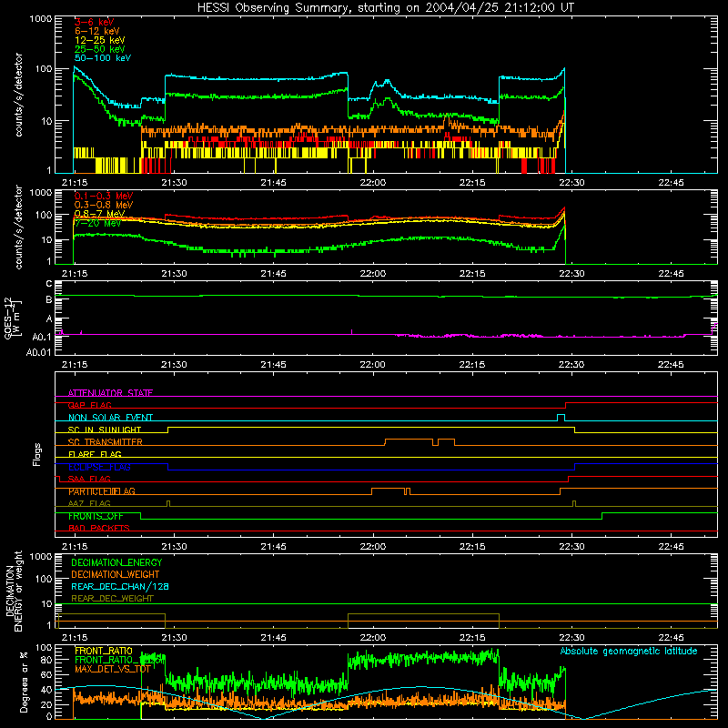Click the "GOES-12" axis title

pos(8,318)
